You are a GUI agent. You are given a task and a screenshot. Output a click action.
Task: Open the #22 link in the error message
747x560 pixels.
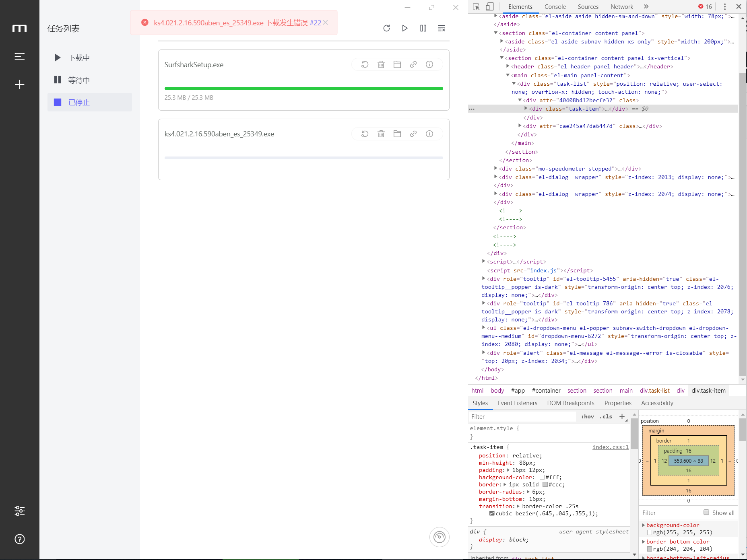(x=315, y=23)
